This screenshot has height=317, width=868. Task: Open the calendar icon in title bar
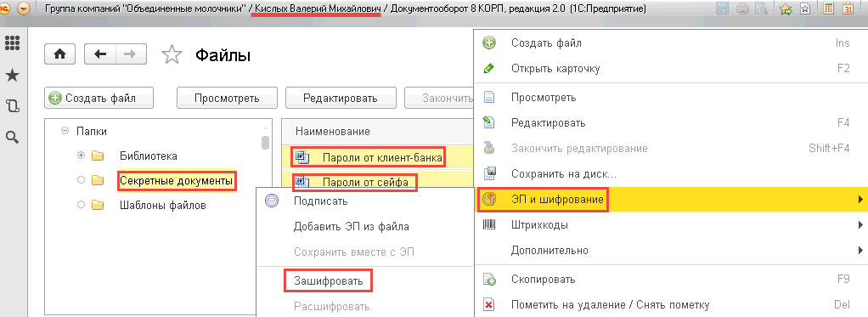click(848, 8)
